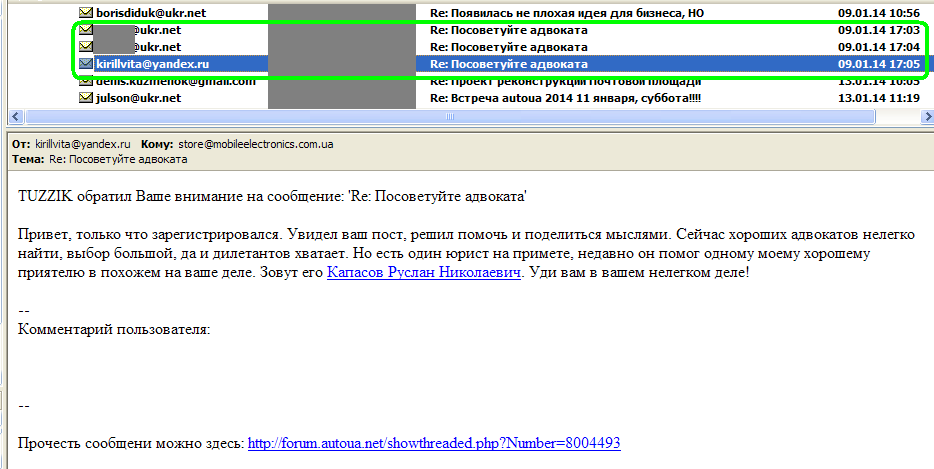
Task: Open the forum.autoua.net showthreaded link
Action: coord(434,442)
